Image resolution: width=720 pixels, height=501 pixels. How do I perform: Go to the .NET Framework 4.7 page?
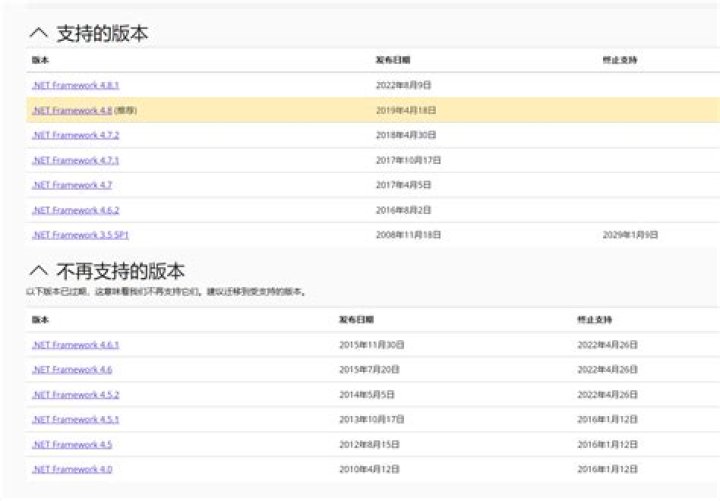(71, 185)
